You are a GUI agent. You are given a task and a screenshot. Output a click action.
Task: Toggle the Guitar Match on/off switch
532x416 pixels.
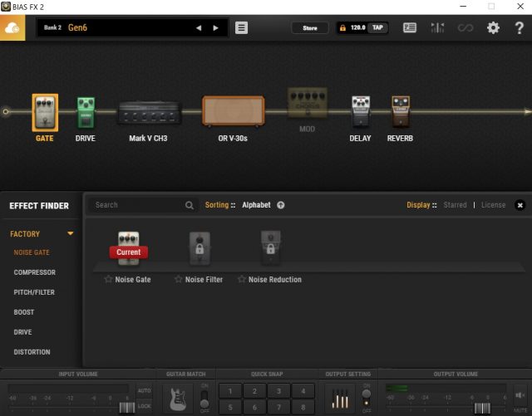click(204, 399)
